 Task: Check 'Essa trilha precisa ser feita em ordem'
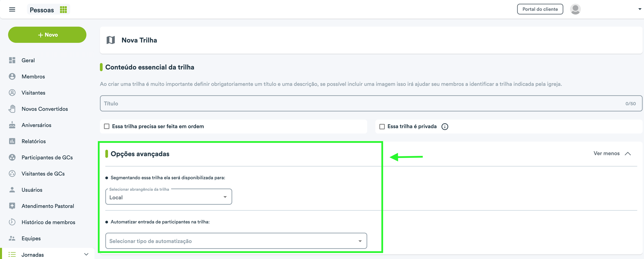pos(107,126)
